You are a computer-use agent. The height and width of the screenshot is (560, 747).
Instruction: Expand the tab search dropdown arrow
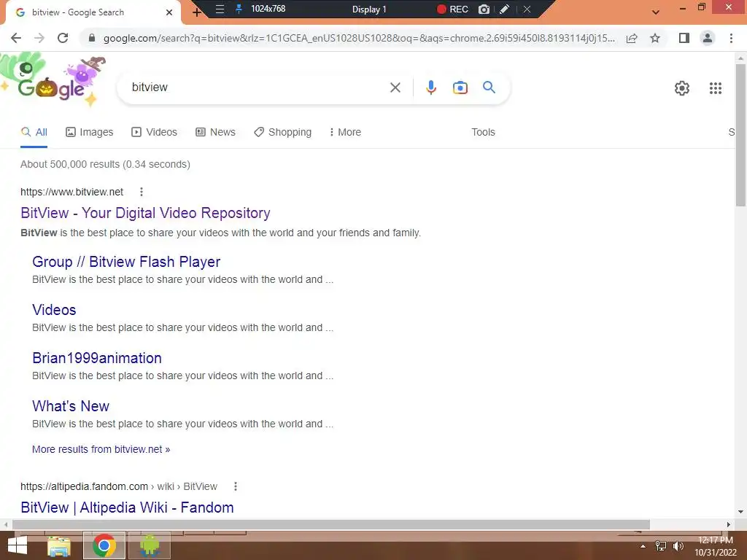click(656, 12)
